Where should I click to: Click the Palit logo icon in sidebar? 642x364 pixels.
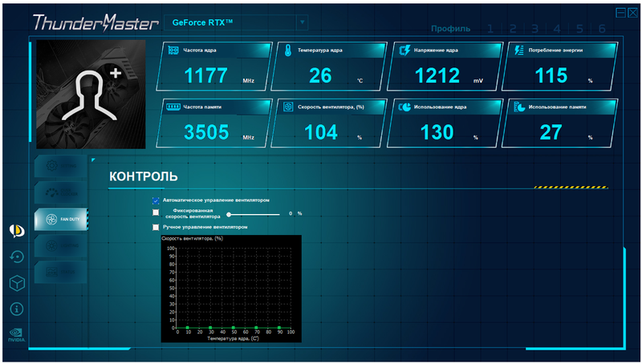17,231
